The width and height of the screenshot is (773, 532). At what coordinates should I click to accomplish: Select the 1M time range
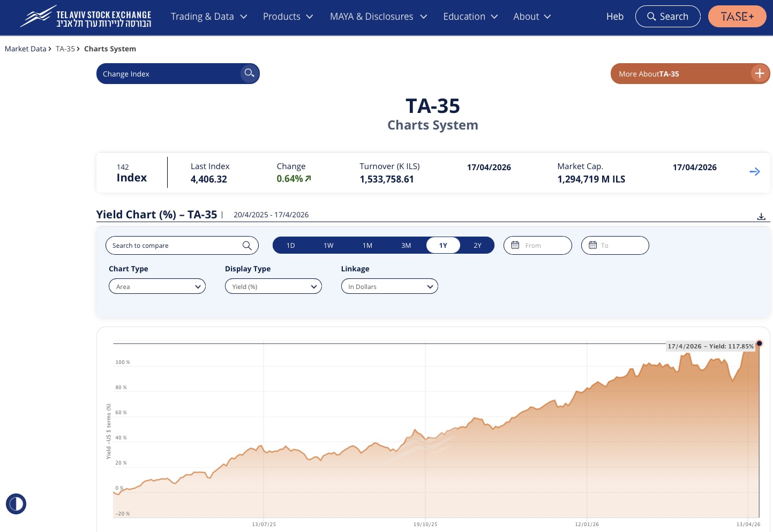pyautogui.click(x=367, y=246)
